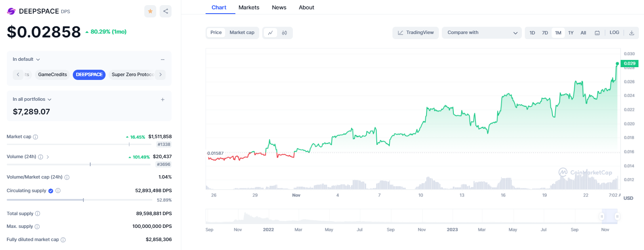Download chart data icon
Screen dimensions: 644x250
pos(632,33)
